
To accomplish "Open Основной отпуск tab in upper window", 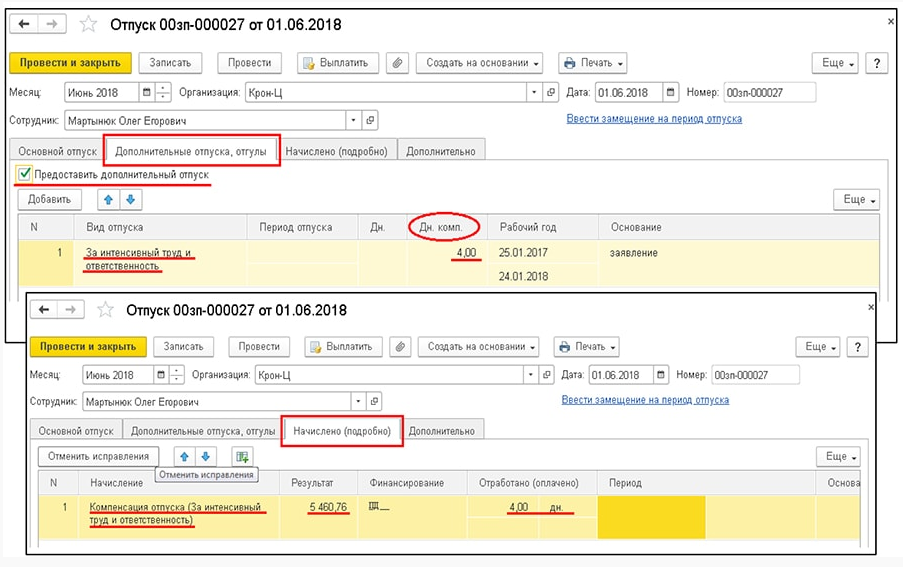I will [57, 151].
